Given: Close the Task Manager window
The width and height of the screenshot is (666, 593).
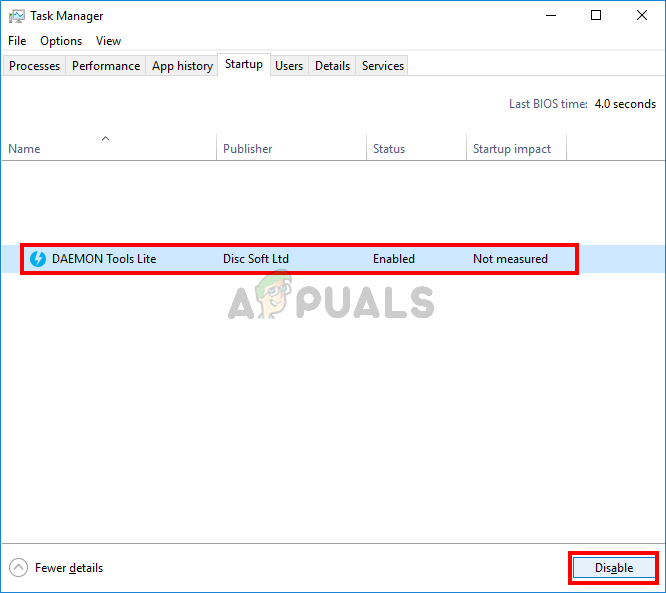Looking at the screenshot, I should (x=642, y=16).
